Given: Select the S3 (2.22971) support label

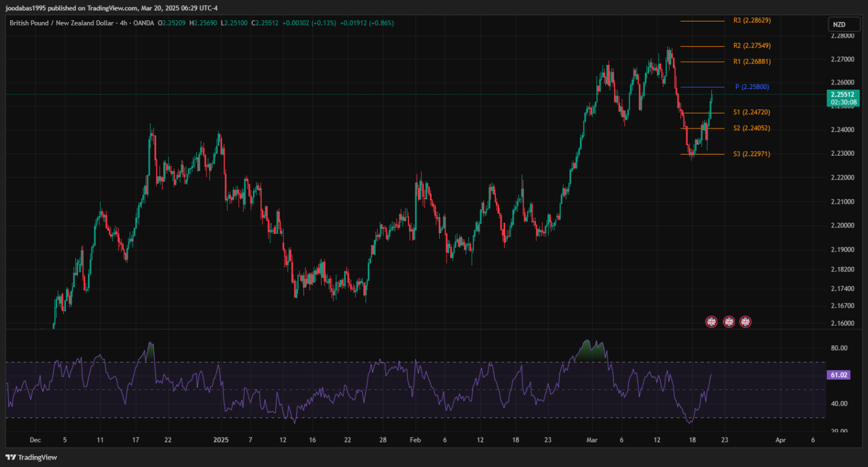Looking at the screenshot, I should click(752, 154).
